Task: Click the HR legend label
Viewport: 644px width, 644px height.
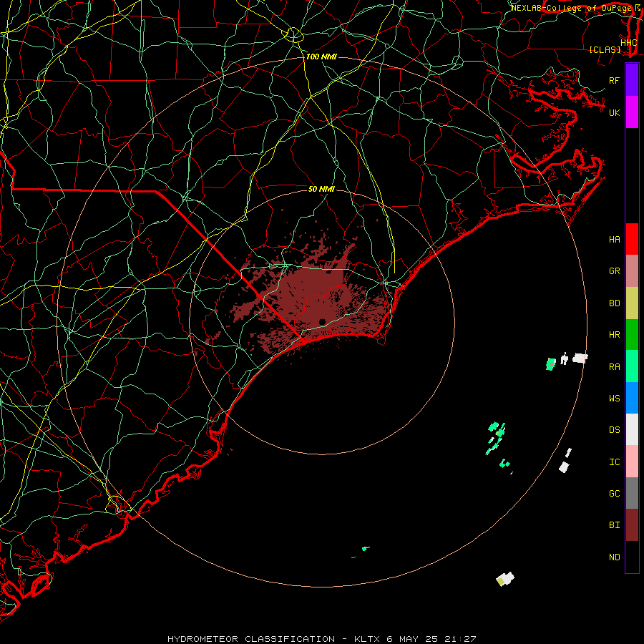Action: click(614, 335)
